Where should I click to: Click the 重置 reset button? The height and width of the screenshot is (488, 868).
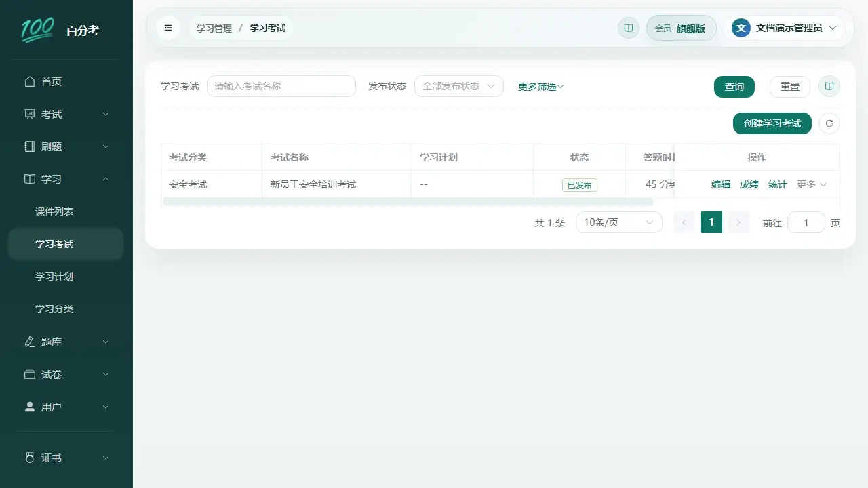point(790,87)
